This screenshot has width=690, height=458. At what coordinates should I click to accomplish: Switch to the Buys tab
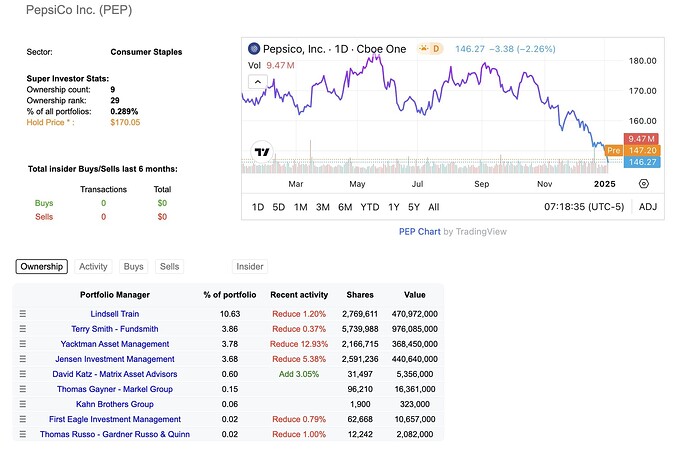[133, 266]
